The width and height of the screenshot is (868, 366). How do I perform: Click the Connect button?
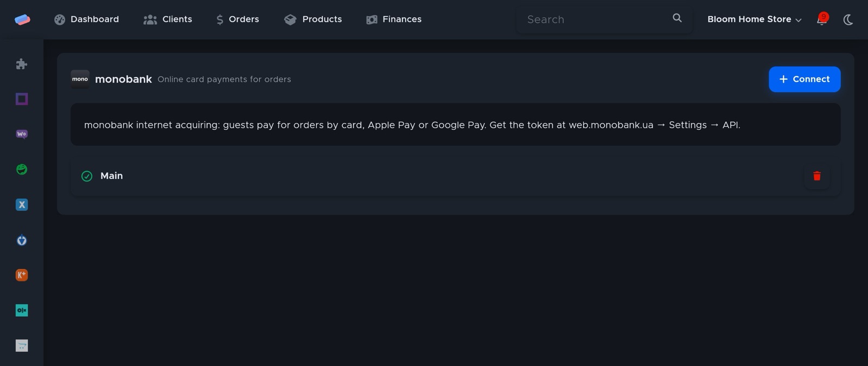805,79
